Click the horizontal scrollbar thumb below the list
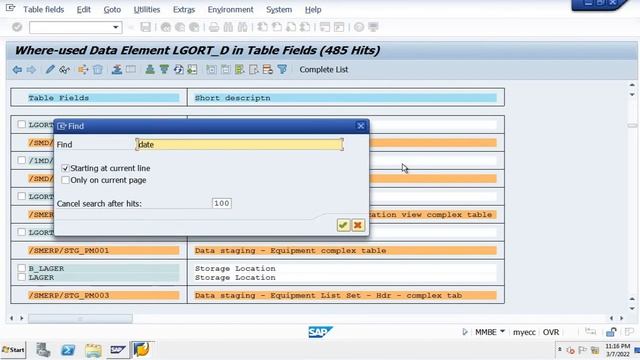 click(x=80, y=318)
